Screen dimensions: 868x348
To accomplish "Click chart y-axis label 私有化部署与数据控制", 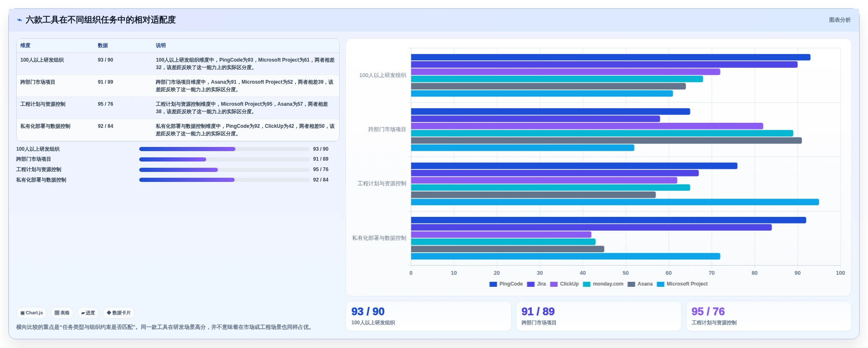I will pos(379,238).
